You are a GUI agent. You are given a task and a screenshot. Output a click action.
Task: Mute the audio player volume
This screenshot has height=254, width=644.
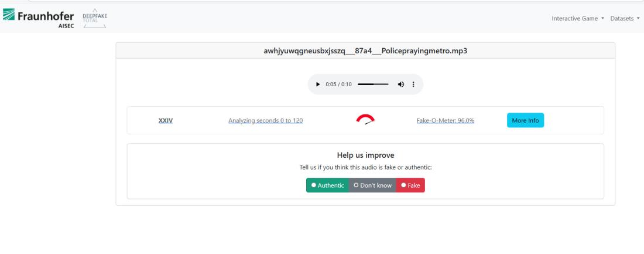coord(400,84)
